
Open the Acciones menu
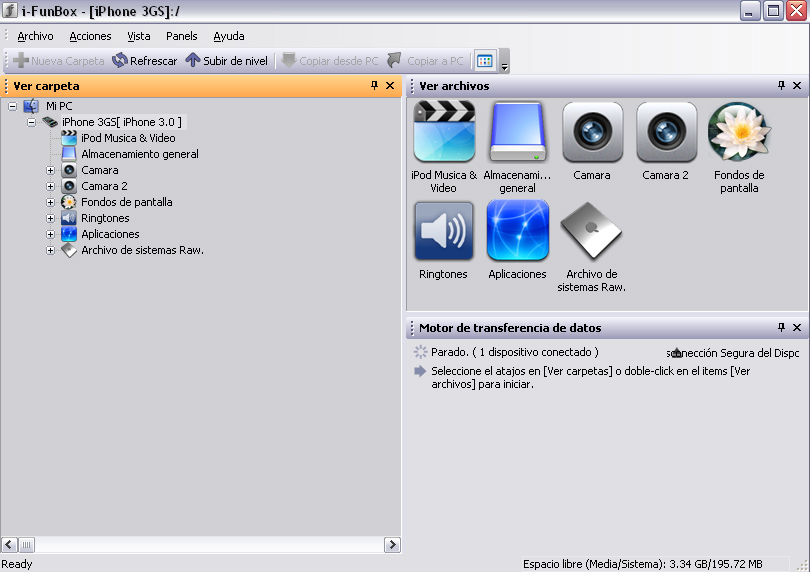[90, 36]
